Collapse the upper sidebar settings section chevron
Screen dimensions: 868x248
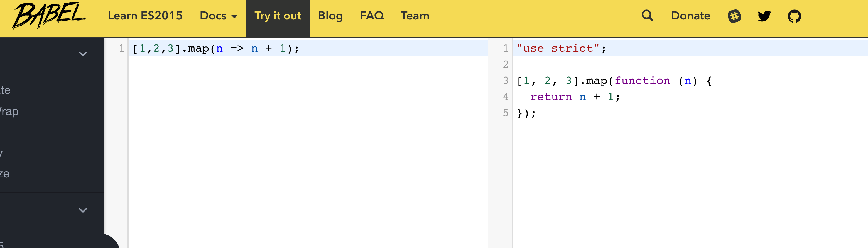click(x=83, y=54)
